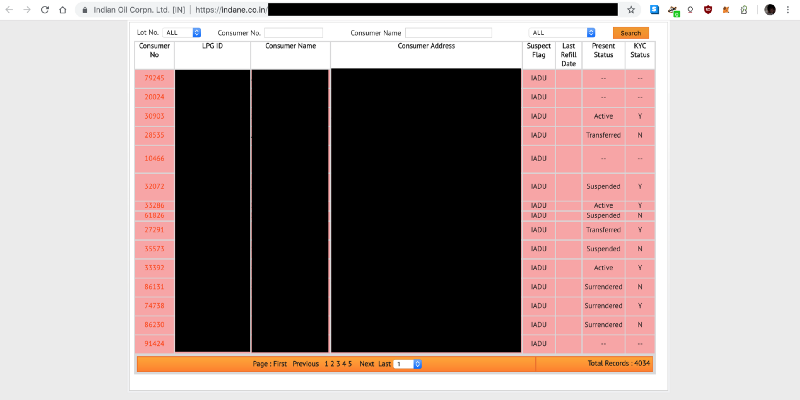Image resolution: width=800 pixels, height=400 pixels.
Task: Open the red shield extension icon
Action: [708, 9]
